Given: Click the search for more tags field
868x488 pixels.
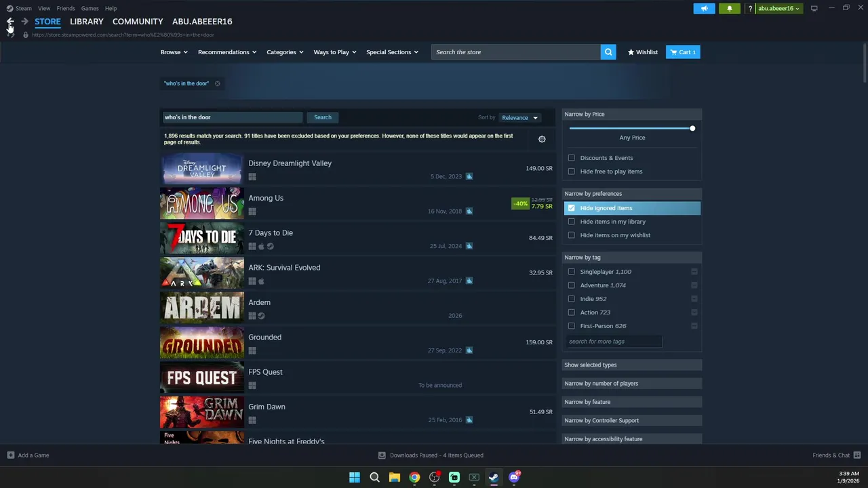Looking at the screenshot, I should pyautogui.click(x=614, y=342).
